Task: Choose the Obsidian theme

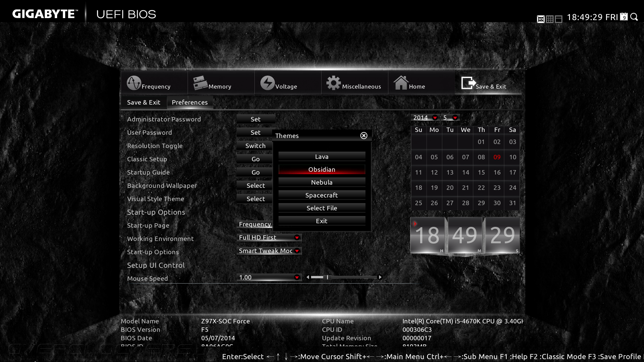Action: tap(322, 169)
